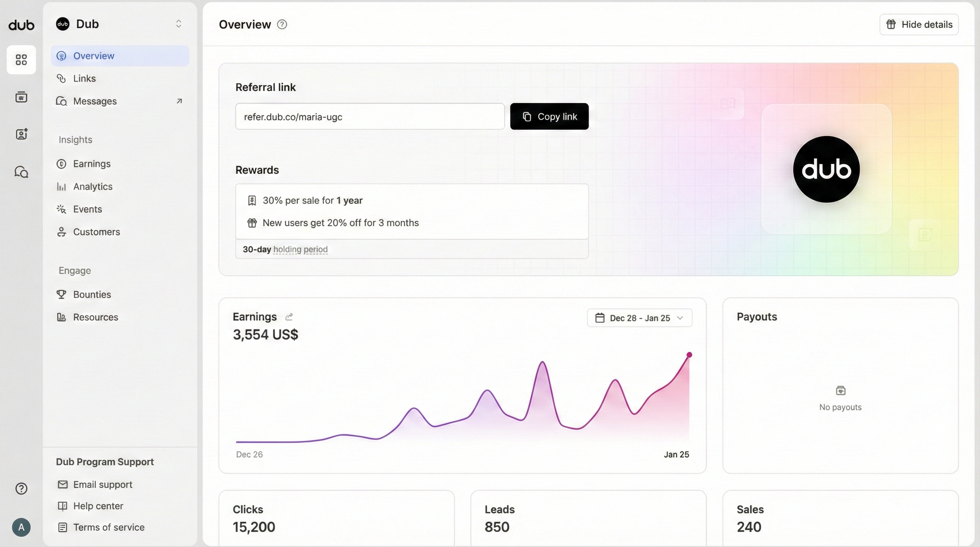Screen dimensions: 980x547
Task: Click the edit pencil icon beside Earnings
Action: click(289, 317)
